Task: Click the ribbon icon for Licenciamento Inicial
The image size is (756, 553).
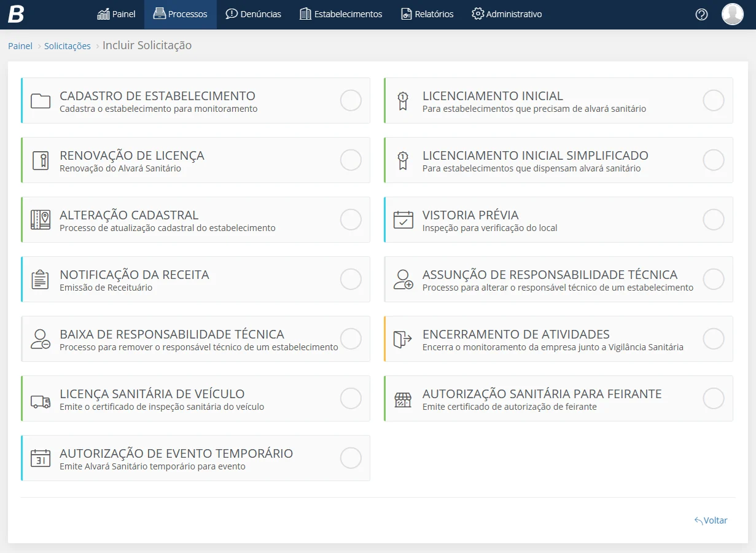Action: tap(403, 101)
